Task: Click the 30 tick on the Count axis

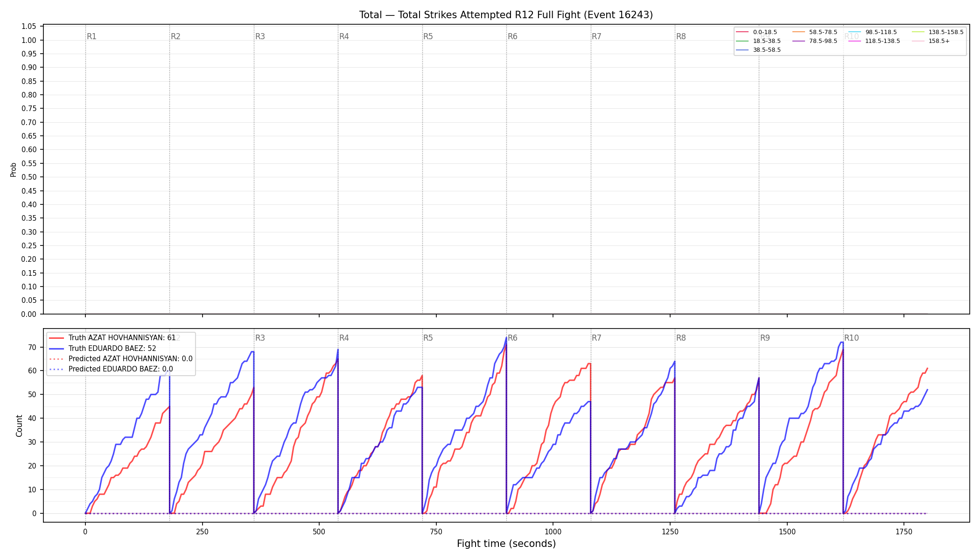Action: point(32,442)
